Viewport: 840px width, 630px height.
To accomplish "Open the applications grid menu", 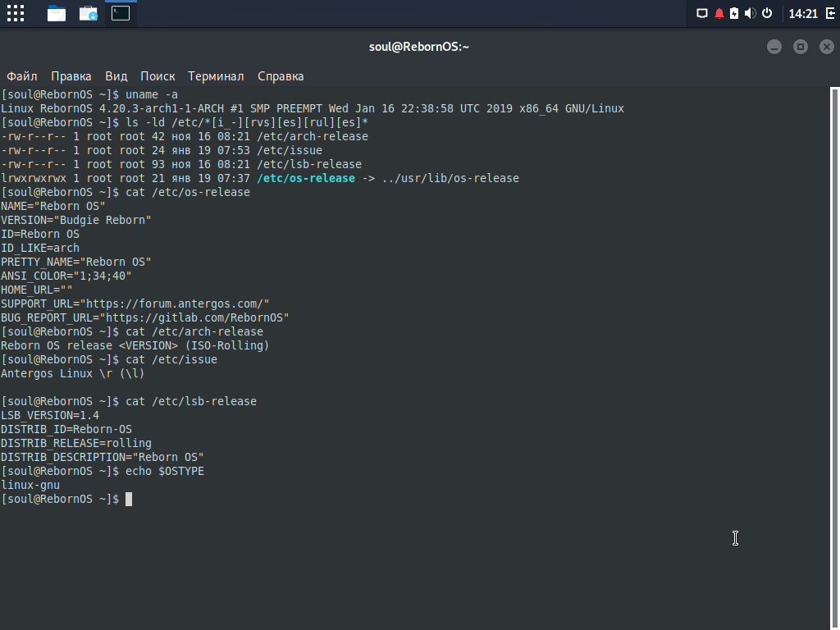I will [16, 13].
